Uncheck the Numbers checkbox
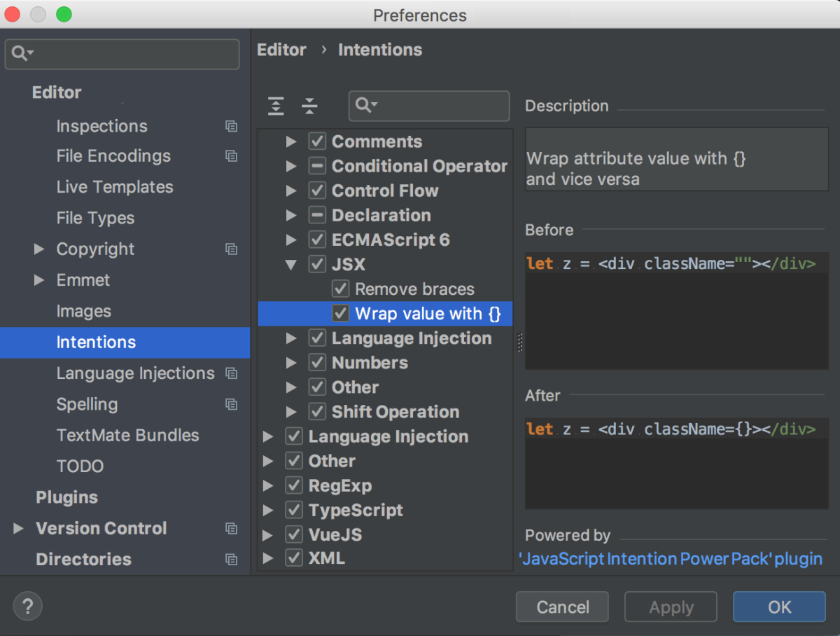Viewport: 840px width, 636px height. [317, 362]
